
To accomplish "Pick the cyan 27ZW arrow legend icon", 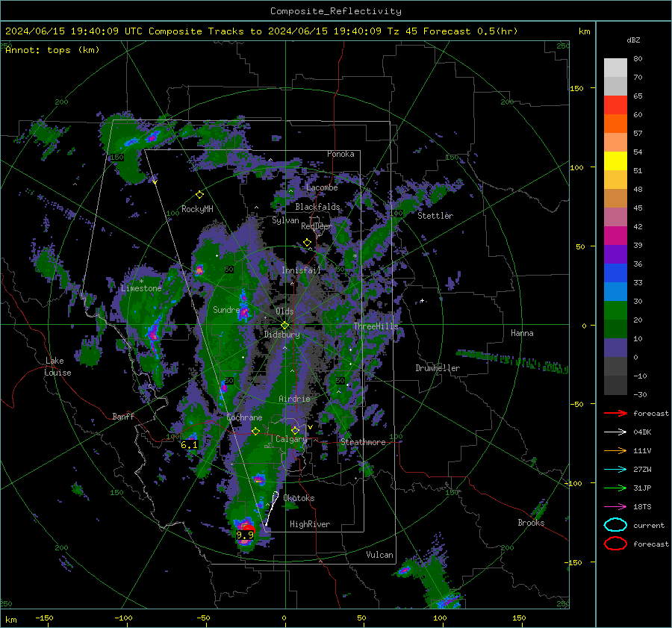I will tap(615, 470).
